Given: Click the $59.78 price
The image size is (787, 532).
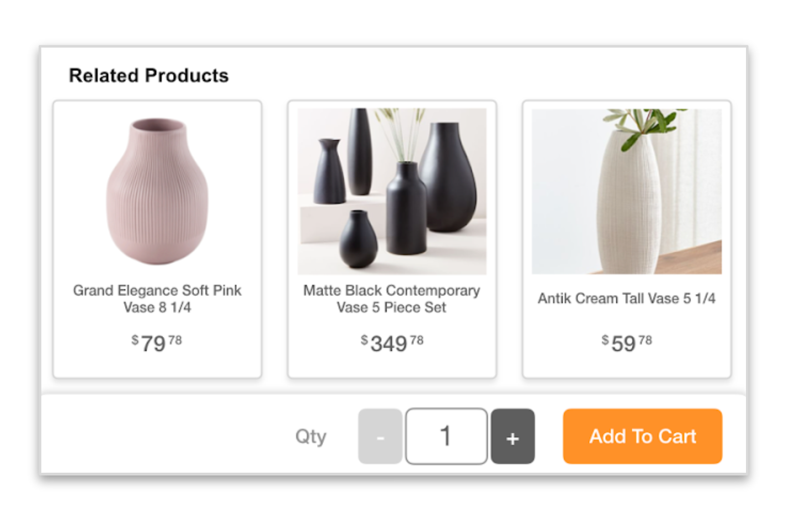Looking at the screenshot, I should point(627,343).
